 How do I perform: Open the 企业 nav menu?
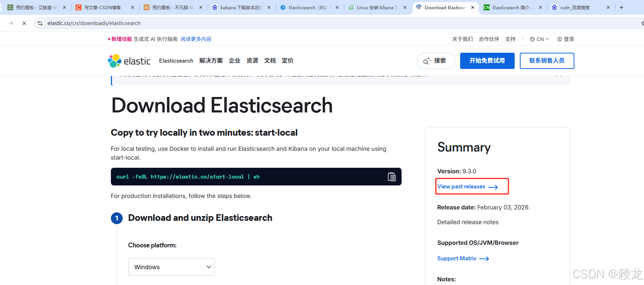pyautogui.click(x=235, y=61)
